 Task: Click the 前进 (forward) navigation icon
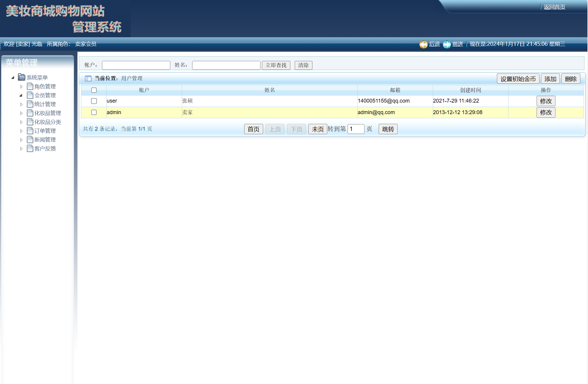447,44
